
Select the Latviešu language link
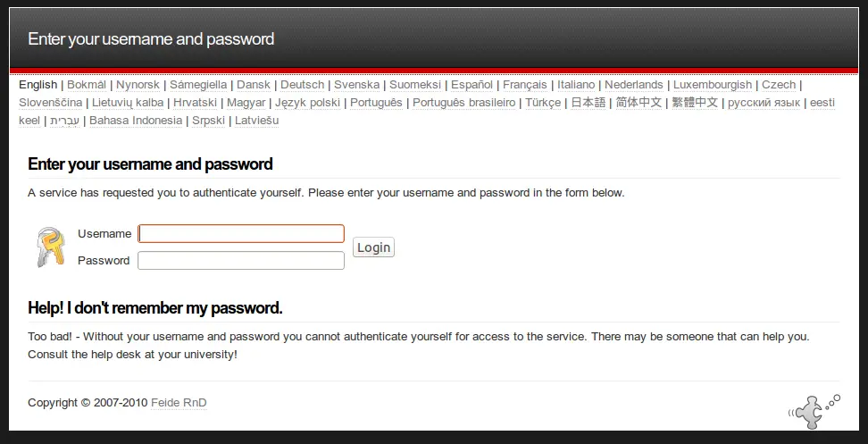click(257, 120)
